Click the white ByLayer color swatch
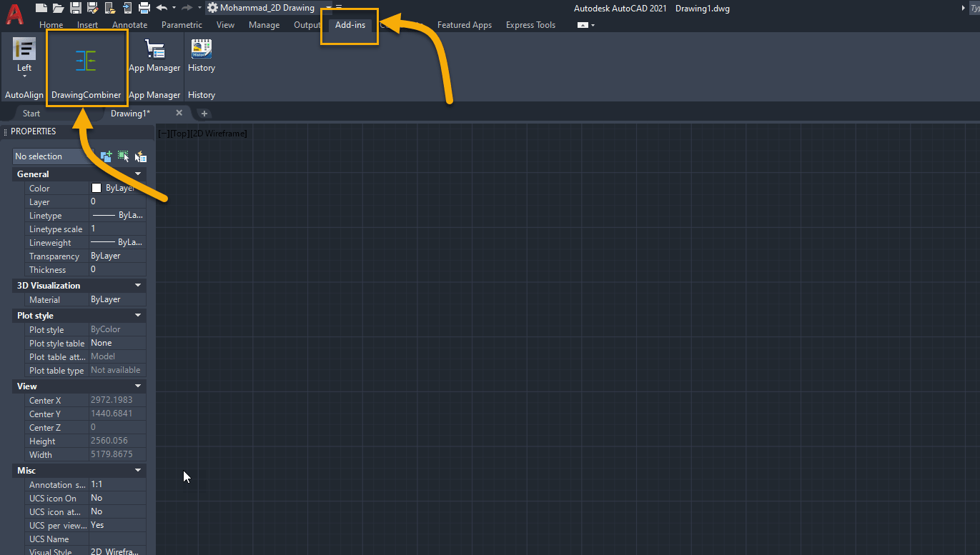The image size is (980, 555). [96, 189]
